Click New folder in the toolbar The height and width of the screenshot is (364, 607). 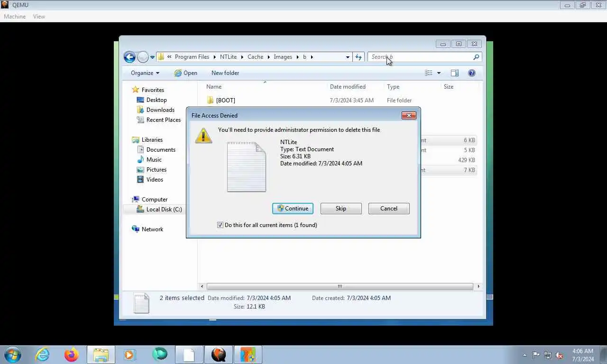[225, 73]
